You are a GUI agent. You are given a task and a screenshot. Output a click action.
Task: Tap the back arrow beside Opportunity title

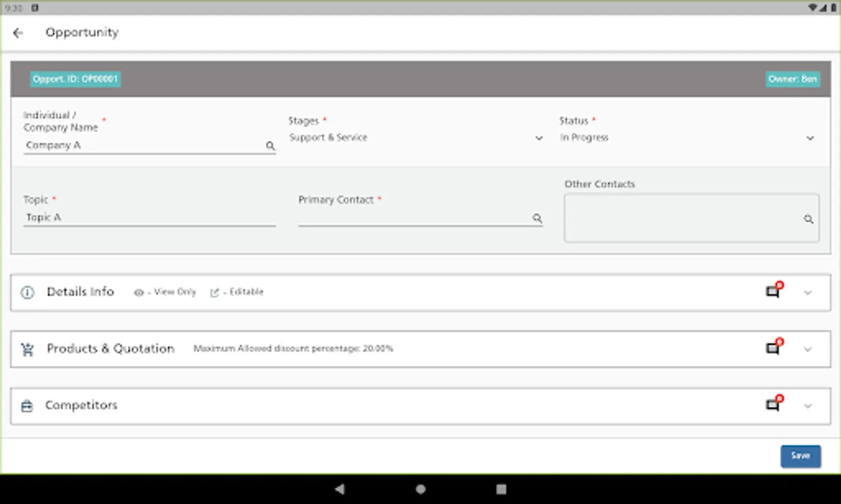click(x=18, y=33)
